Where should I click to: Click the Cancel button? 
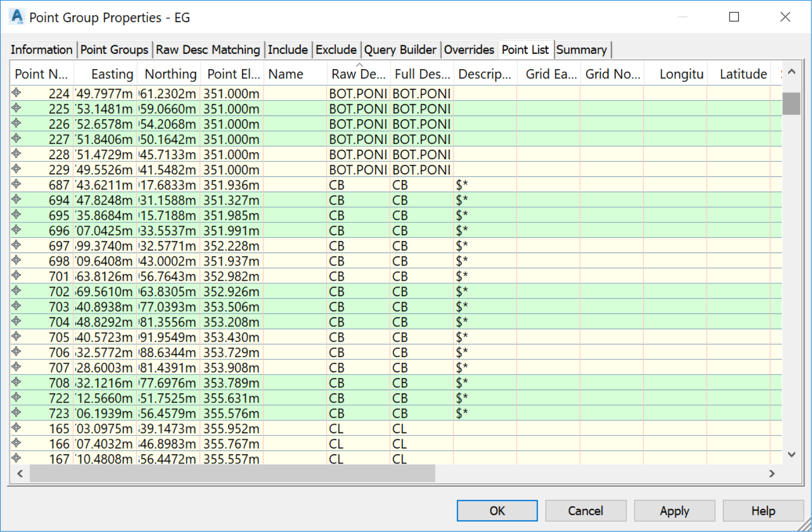click(585, 510)
